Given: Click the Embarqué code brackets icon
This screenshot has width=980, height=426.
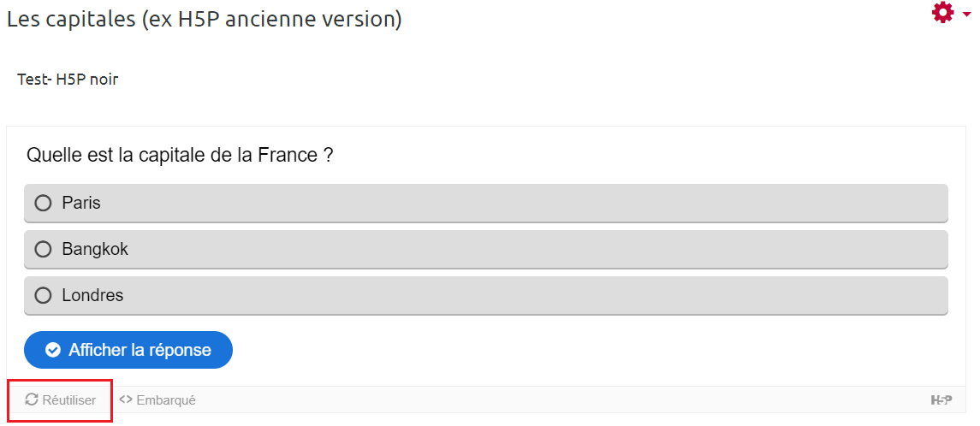Looking at the screenshot, I should [x=126, y=399].
